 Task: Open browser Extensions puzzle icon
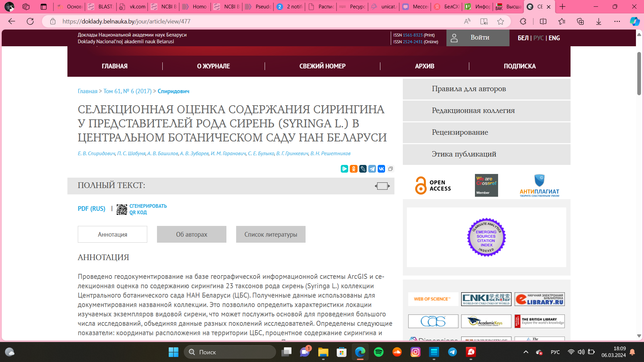523,21
